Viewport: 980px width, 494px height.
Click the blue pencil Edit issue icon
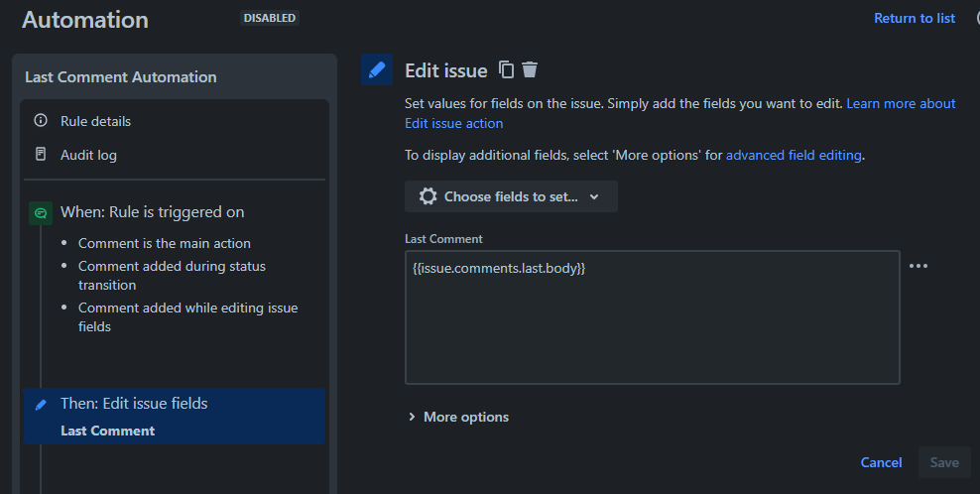[x=377, y=69]
